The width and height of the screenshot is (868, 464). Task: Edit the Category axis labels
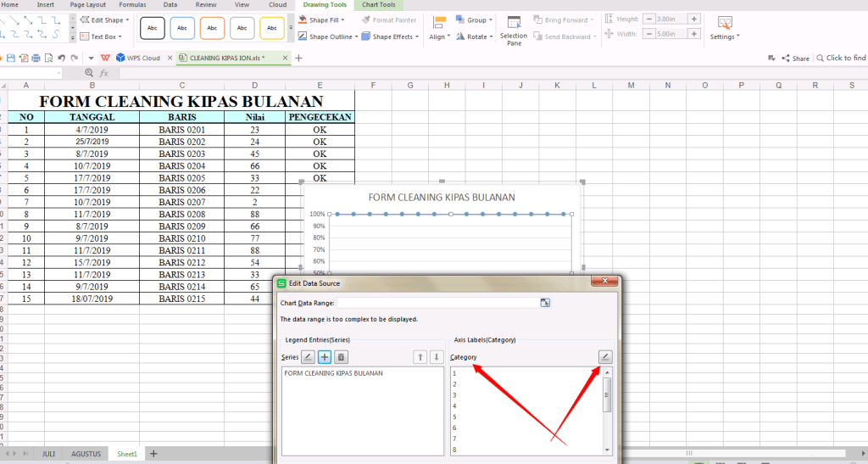pyautogui.click(x=605, y=357)
